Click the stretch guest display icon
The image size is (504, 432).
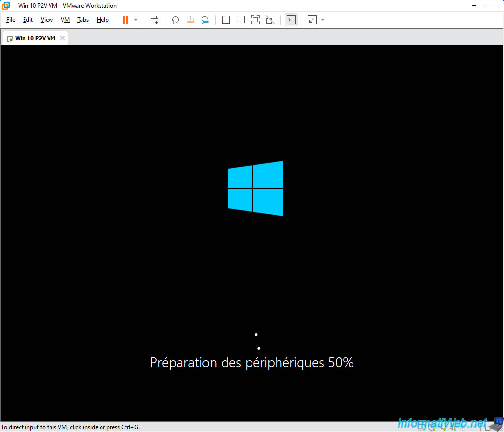(312, 20)
